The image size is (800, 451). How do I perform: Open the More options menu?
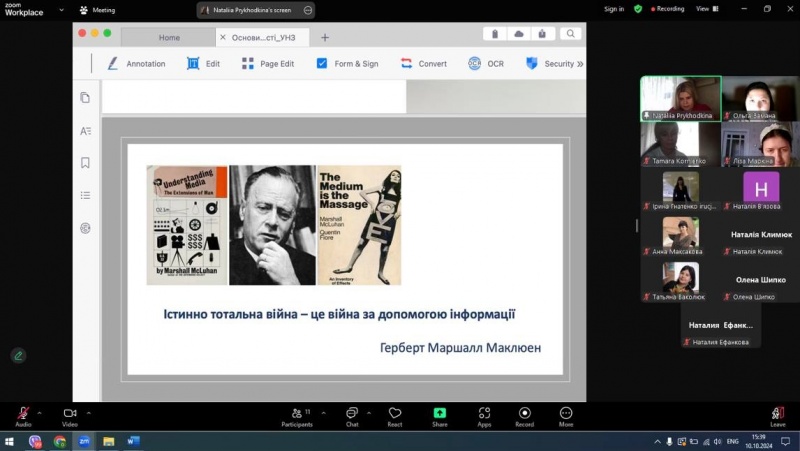[x=566, y=414]
